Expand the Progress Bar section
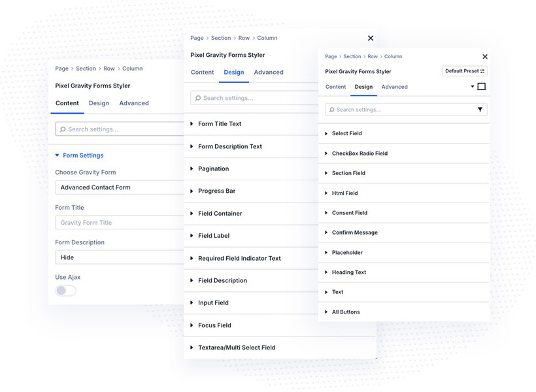 pos(251,191)
